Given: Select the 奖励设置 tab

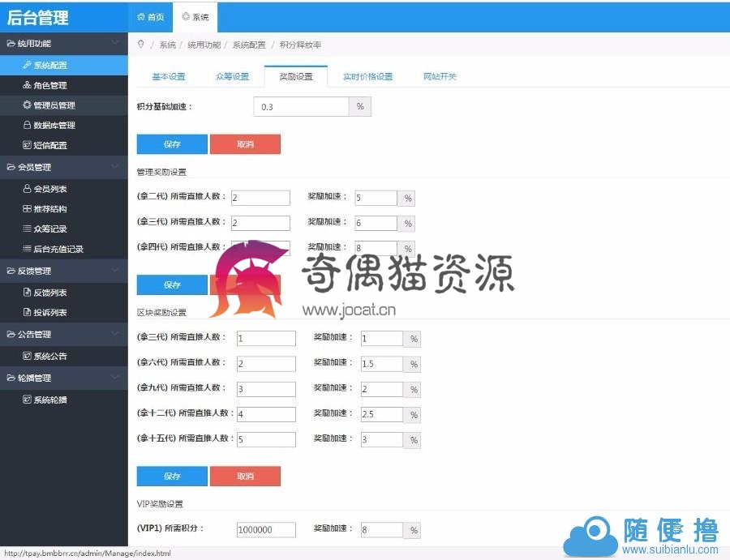Looking at the screenshot, I should click(x=295, y=77).
